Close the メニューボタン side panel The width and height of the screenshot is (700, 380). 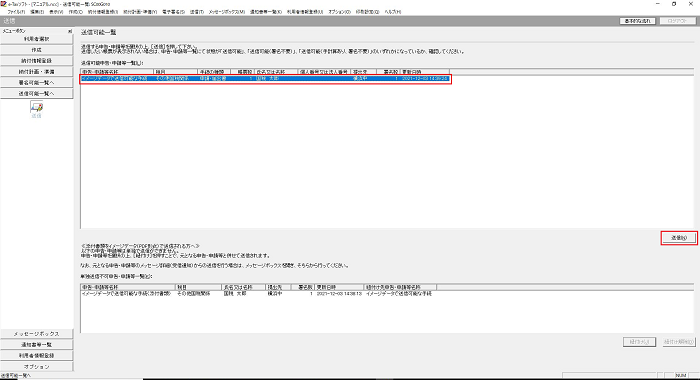tap(70, 31)
